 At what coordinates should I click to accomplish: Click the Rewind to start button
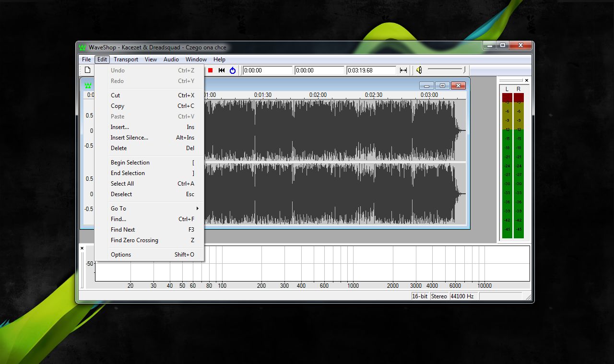coord(222,70)
